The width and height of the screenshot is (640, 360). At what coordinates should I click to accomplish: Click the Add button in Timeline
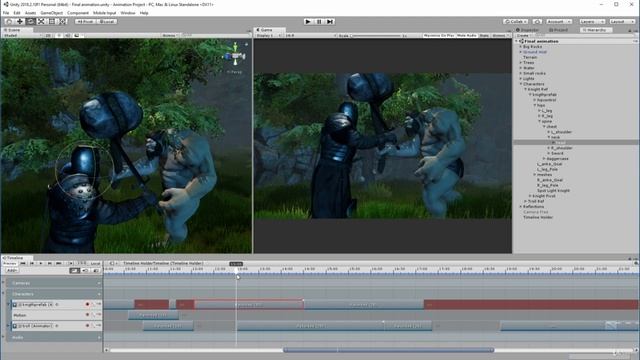pos(11,270)
